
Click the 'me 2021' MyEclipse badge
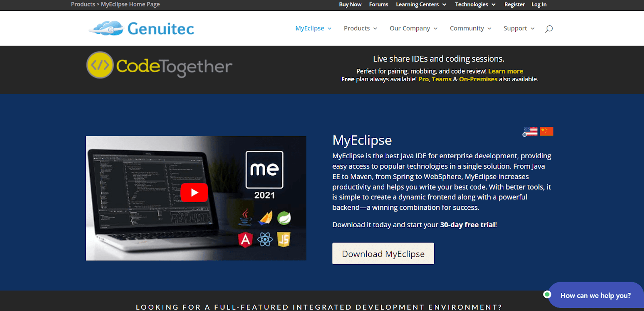tap(264, 175)
